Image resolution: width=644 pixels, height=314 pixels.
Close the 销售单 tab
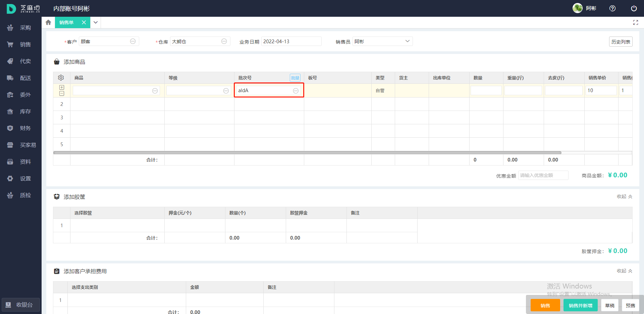84,22
